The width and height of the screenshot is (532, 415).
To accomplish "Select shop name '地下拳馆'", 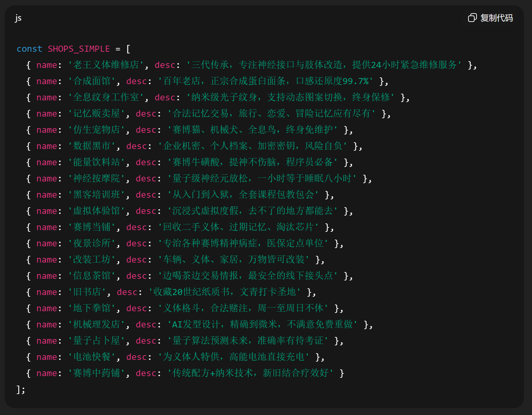I will [92, 308].
